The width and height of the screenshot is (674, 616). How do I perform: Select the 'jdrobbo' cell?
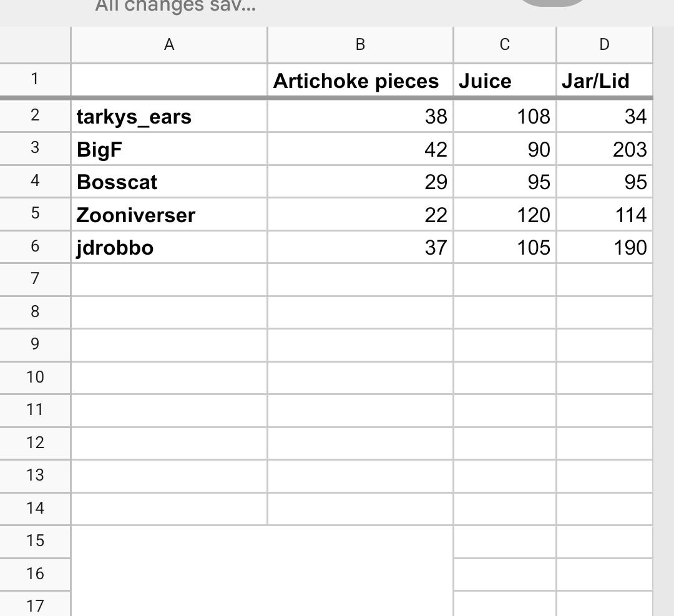[168, 248]
